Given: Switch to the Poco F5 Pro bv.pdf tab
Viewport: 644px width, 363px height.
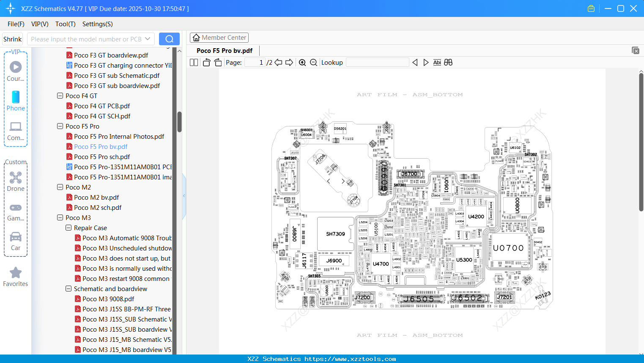Looking at the screenshot, I should (225, 51).
